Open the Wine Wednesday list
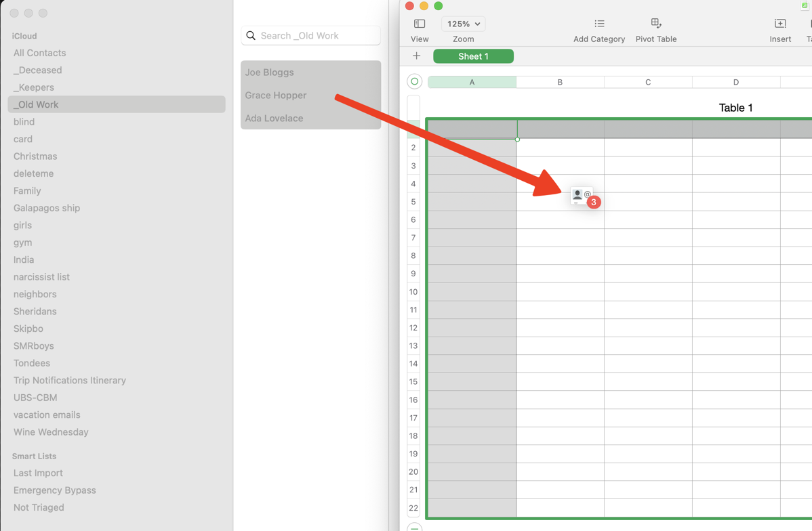The width and height of the screenshot is (812, 531). [x=51, y=432]
